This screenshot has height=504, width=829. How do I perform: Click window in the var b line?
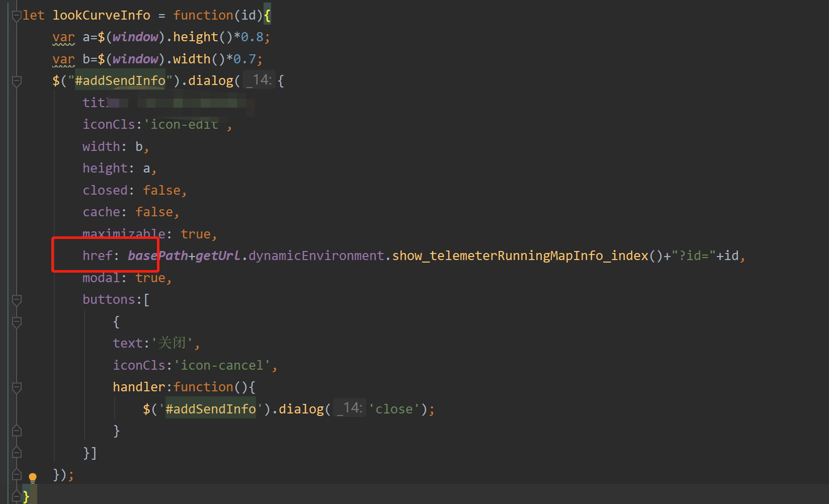[135, 59]
